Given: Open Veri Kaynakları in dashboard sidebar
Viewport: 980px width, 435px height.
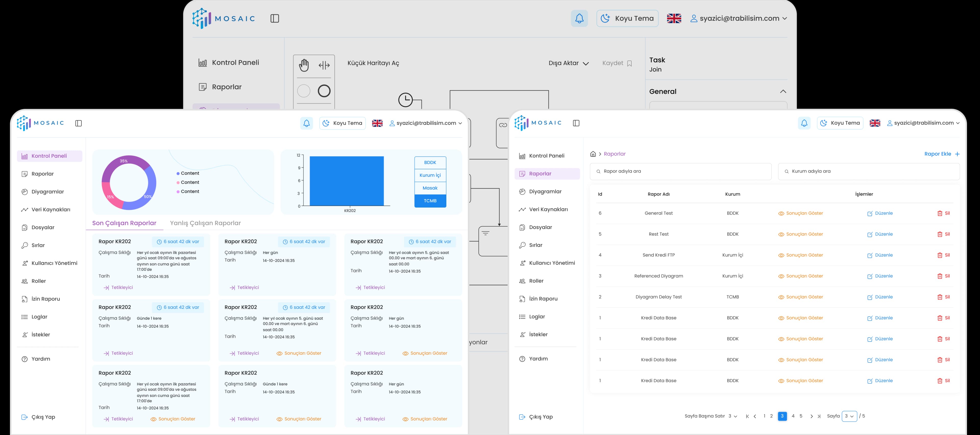Looking at the screenshot, I should click(x=51, y=209).
